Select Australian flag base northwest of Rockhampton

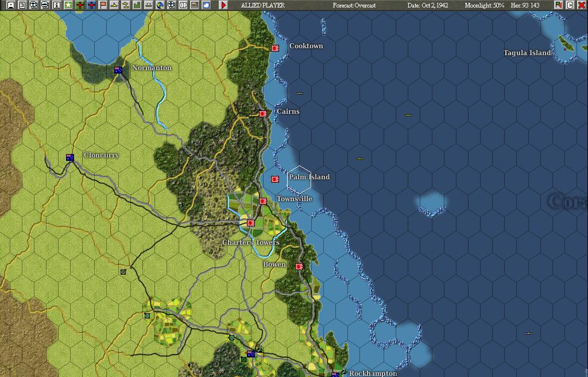[250, 353]
